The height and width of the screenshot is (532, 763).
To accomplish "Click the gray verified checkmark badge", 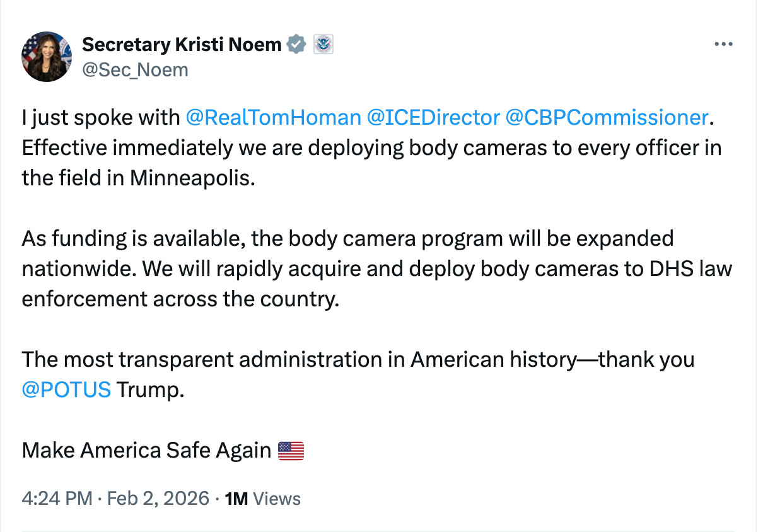I will point(296,44).
